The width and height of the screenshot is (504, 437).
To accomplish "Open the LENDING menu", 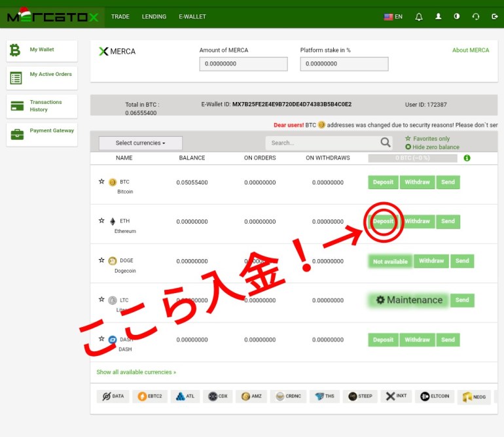I will pos(154,16).
